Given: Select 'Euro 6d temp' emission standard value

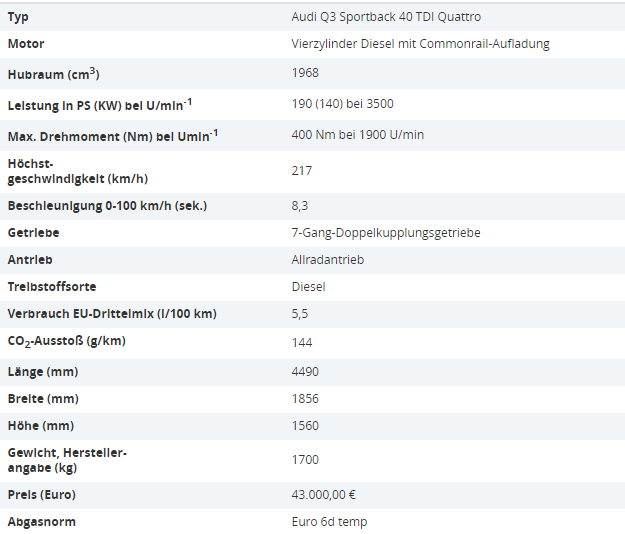Looking at the screenshot, I should click(329, 522).
